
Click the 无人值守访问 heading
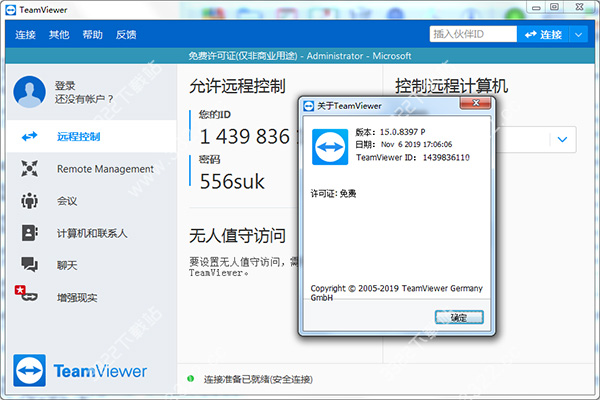coord(237,235)
